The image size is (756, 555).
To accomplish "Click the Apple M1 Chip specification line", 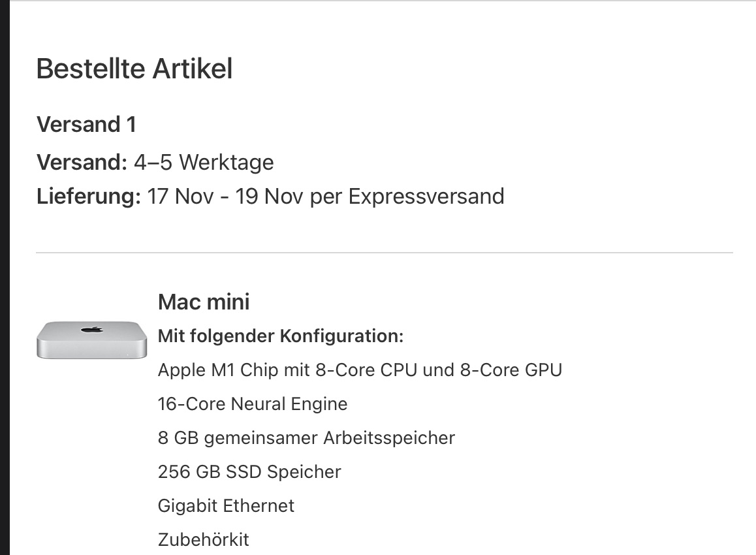I will click(360, 370).
